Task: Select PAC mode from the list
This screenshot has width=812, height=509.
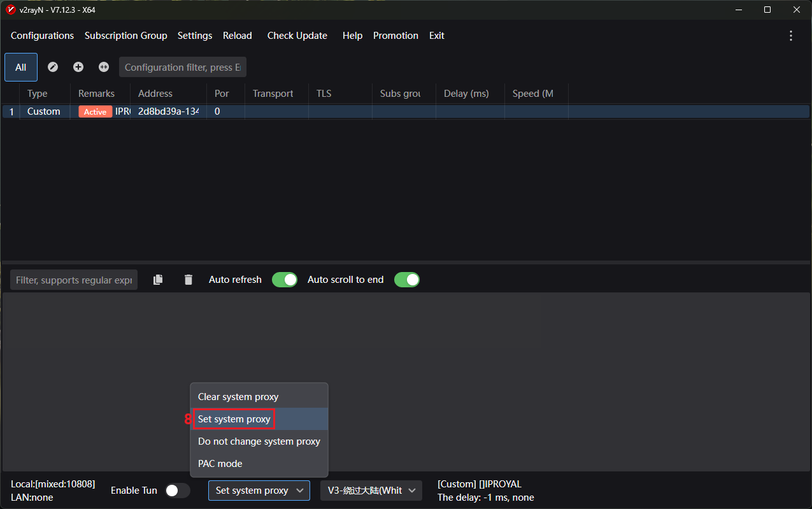Action: 220,464
